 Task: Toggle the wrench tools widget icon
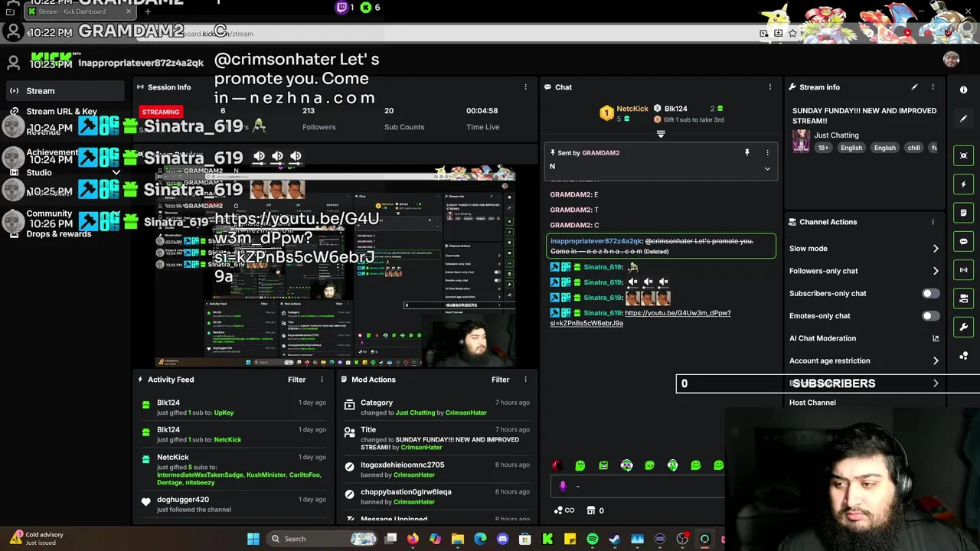pyautogui.click(x=963, y=327)
